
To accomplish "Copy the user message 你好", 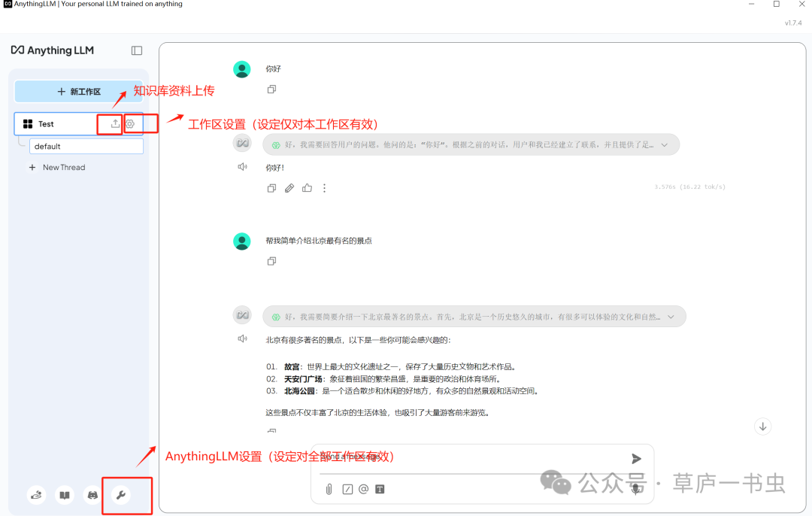I will coord(271,89).
